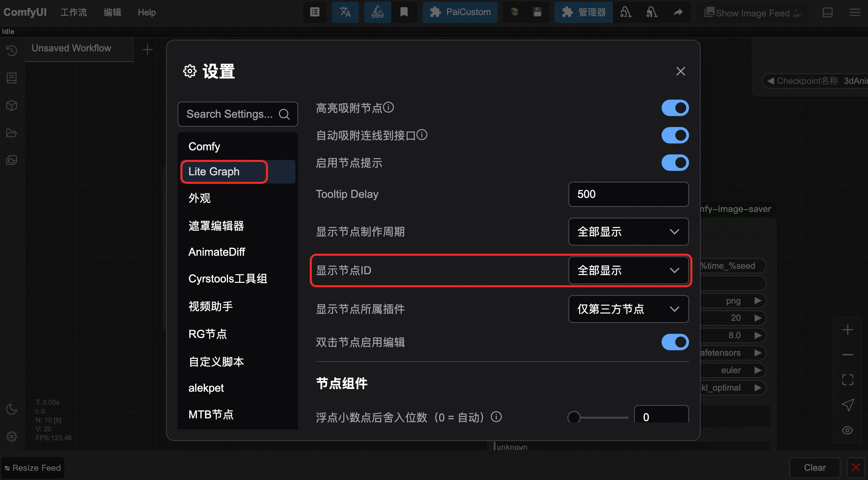Toggle dark theme moon icon

tap(12, 409)
